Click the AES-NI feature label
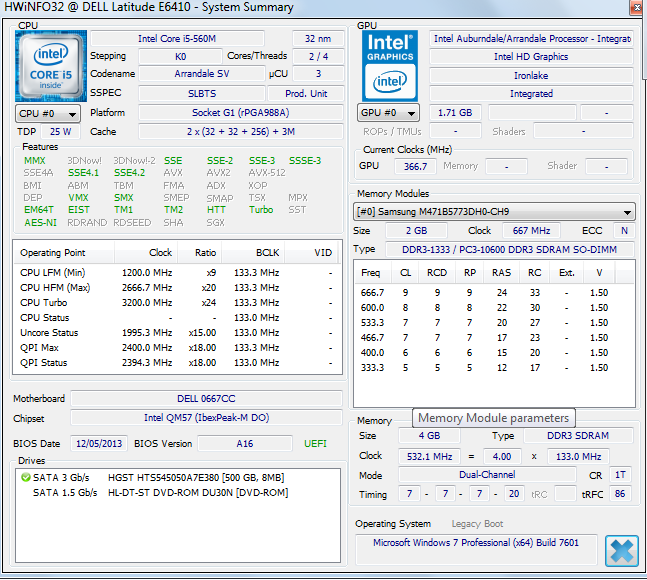 coord(40,223)
